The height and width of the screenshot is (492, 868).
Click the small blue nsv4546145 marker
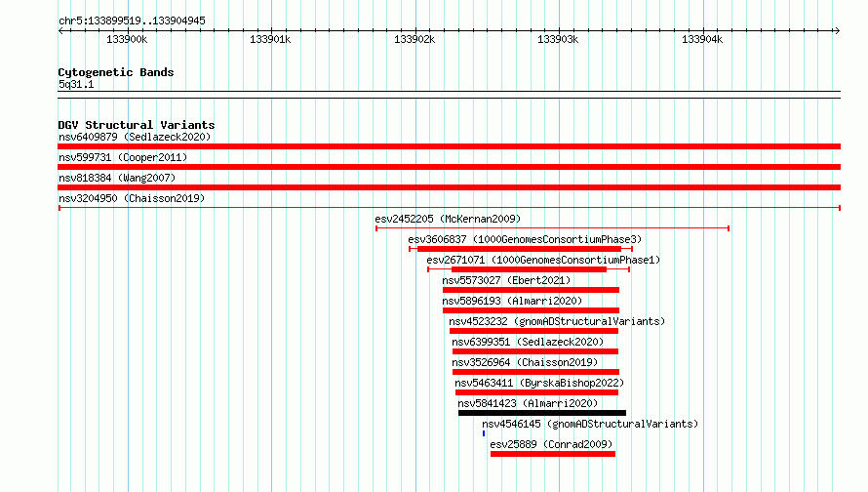pos(484,433)
